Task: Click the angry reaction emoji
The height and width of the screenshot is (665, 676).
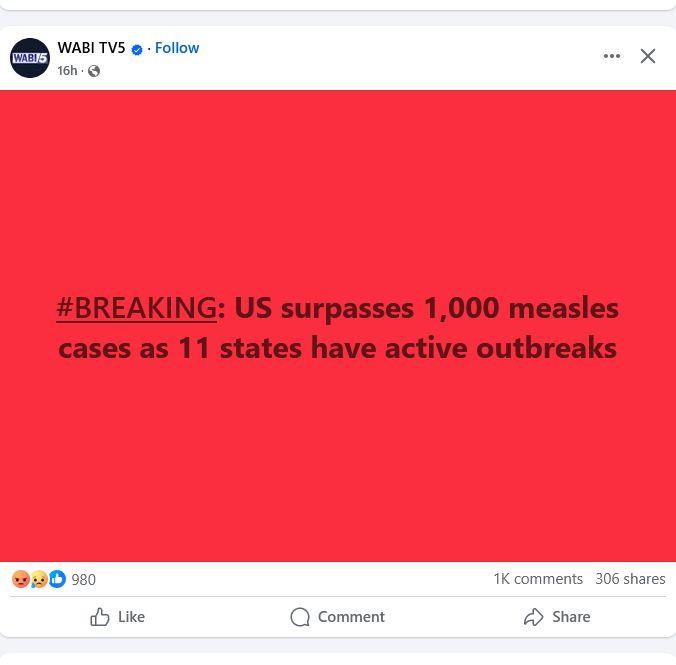Action: tap(20, 579)
